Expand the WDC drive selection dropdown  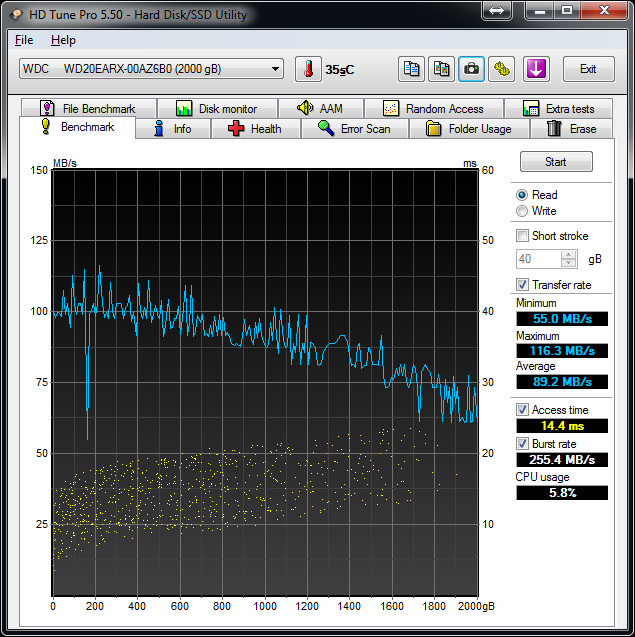click(276, 69)
